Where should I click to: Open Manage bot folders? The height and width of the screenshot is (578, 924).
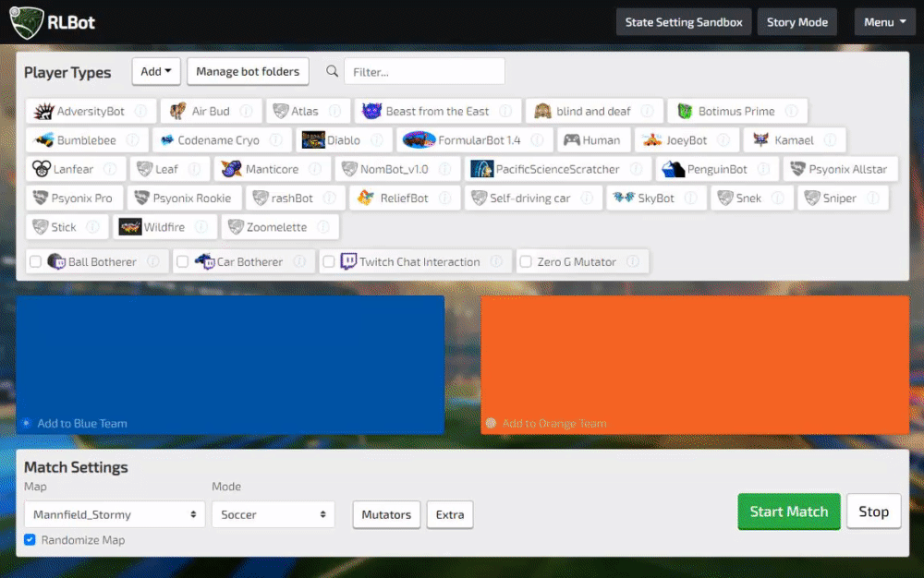coord(248,71)
